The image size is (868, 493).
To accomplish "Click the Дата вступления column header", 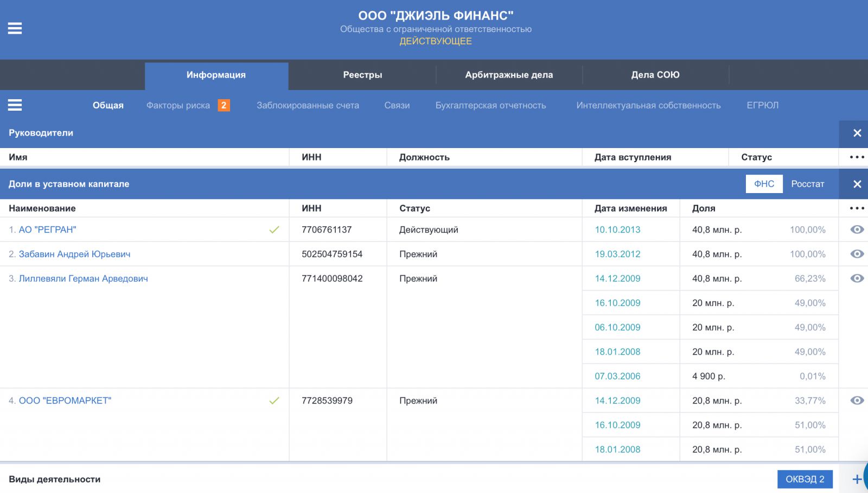I will 633,157.
